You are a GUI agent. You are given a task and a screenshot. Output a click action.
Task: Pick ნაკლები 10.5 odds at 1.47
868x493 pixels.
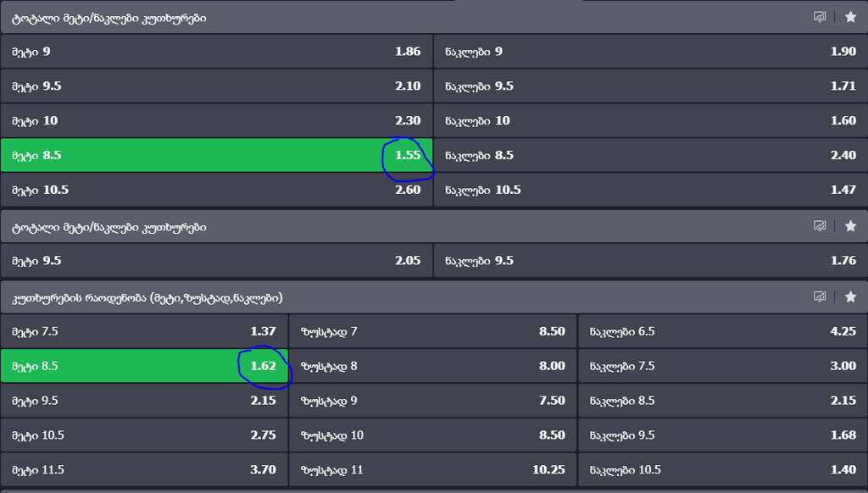[x=650, y=190]
